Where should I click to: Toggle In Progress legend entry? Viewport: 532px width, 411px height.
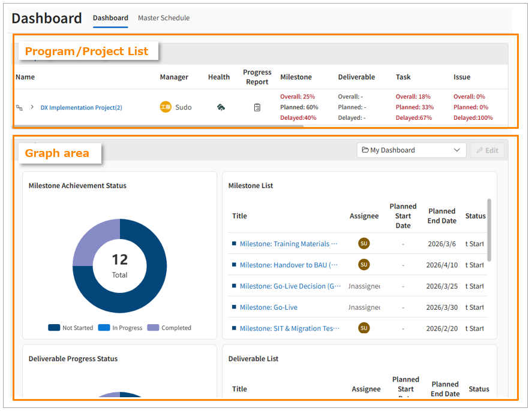pos(121,328)
